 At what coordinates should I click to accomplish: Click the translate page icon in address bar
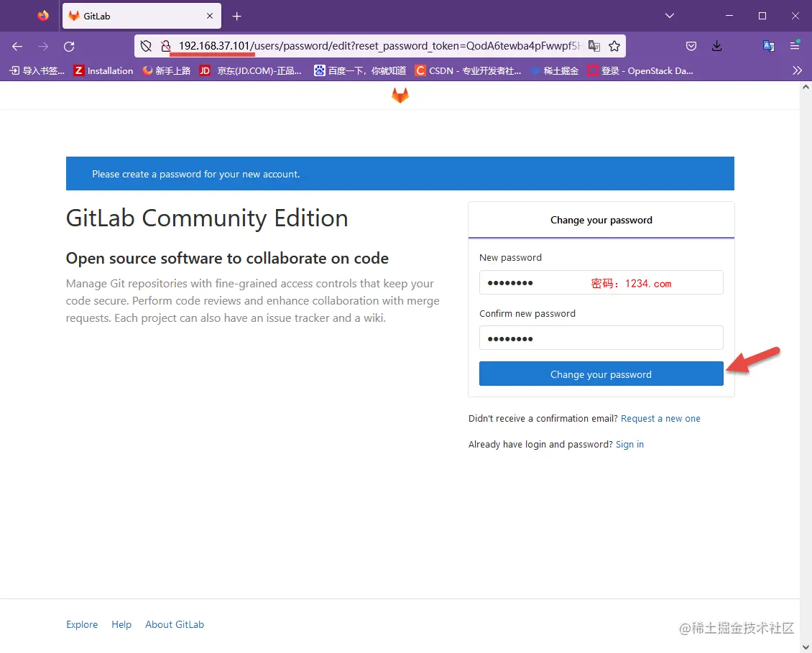[x=594, y=46]
